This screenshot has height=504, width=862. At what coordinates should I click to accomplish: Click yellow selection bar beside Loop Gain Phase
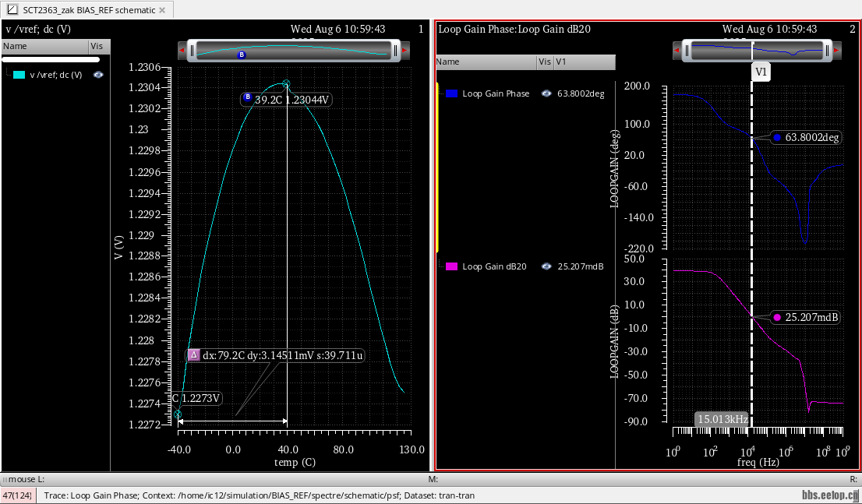pyautogui.click(x=437, y=167)
